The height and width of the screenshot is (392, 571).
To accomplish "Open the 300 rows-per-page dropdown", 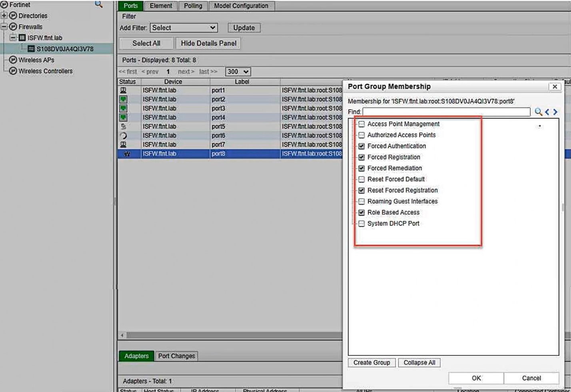I will click(238, 72).
